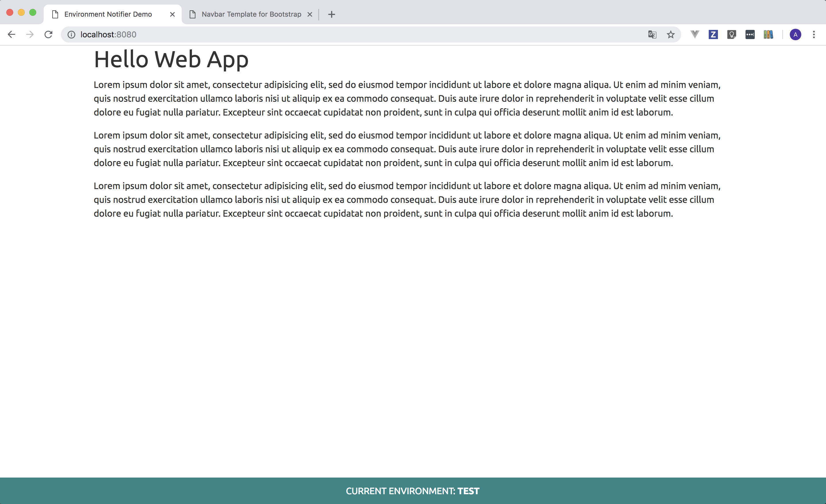Go back to the previous page
The image size is (826, 504).
[x=11, y=34]
